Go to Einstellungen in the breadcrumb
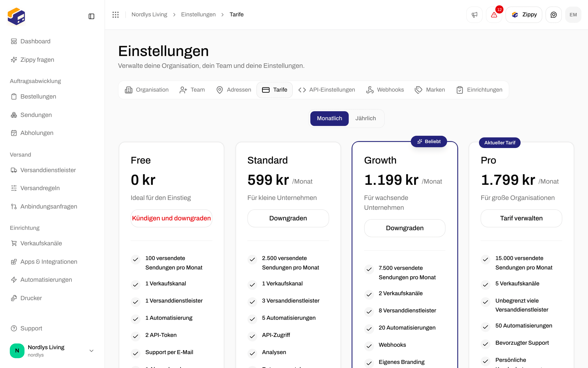588x368 pixels. point(198,15)
